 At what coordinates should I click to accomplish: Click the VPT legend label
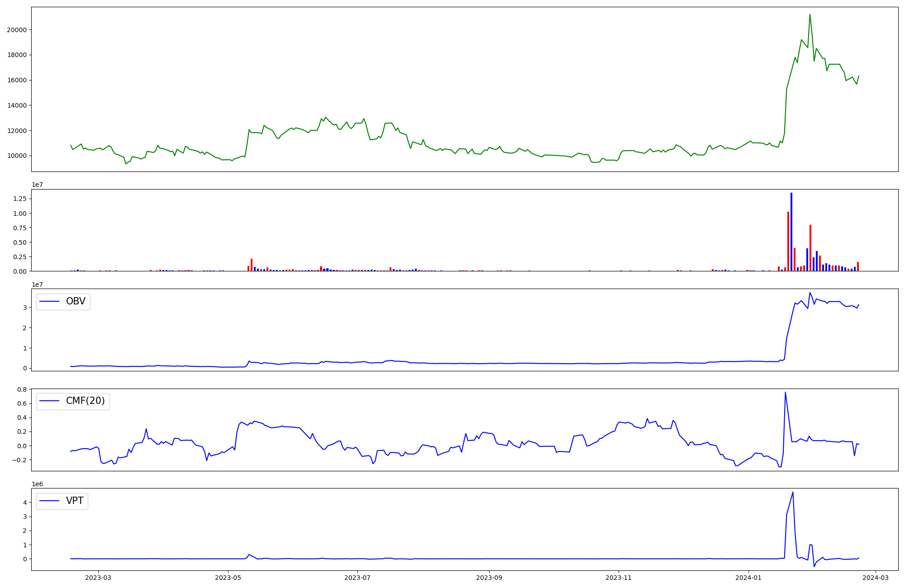(x=75, y=501)
